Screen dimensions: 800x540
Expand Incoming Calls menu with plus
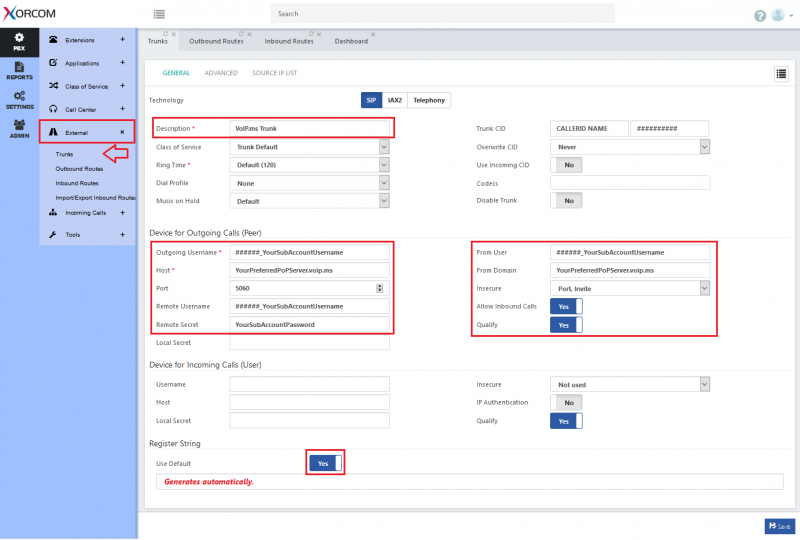122,212
